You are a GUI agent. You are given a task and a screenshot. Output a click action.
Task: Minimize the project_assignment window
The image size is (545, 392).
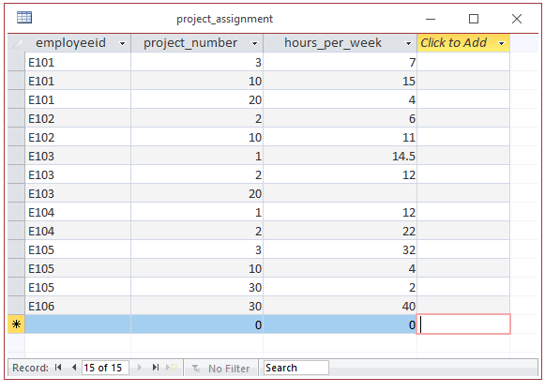click(x=431, y=19)
